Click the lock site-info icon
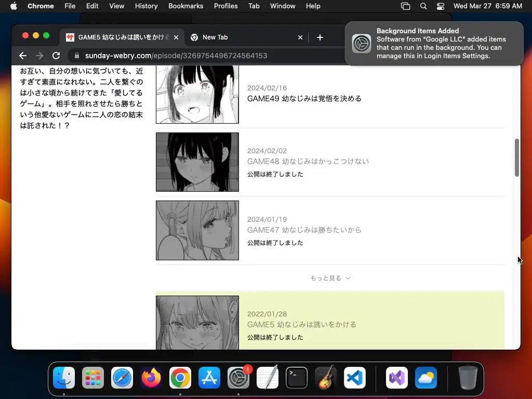 click(77, 56)
